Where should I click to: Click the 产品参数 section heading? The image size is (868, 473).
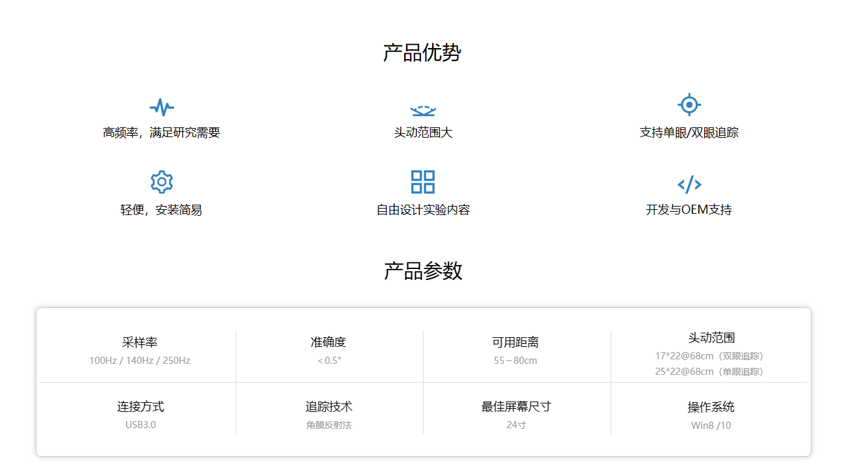tap(423, 271)
